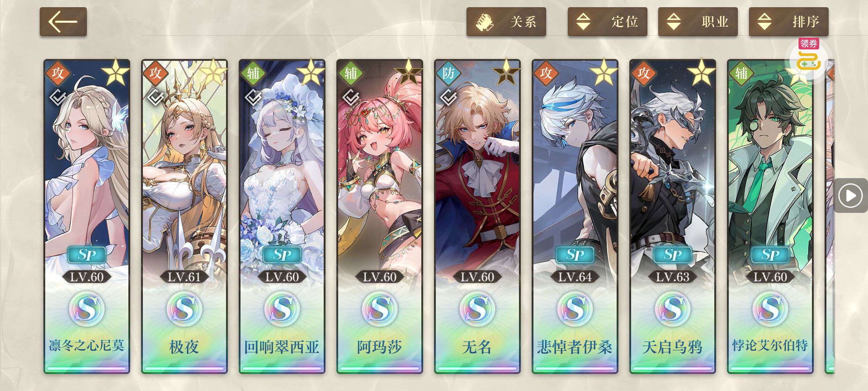
Task: Expand the 职业 filter dropdown
Action: coord(698,22)
